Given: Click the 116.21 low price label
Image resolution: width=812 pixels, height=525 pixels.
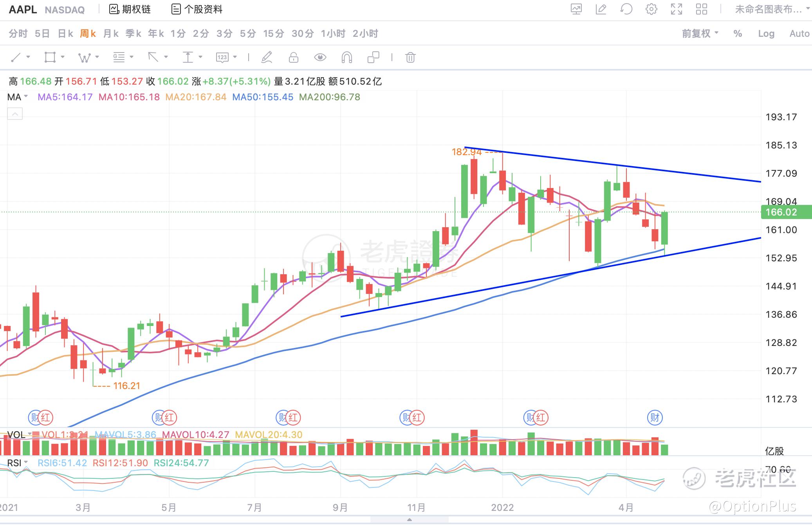Looking at the screenshot, I should click(127, 386).
